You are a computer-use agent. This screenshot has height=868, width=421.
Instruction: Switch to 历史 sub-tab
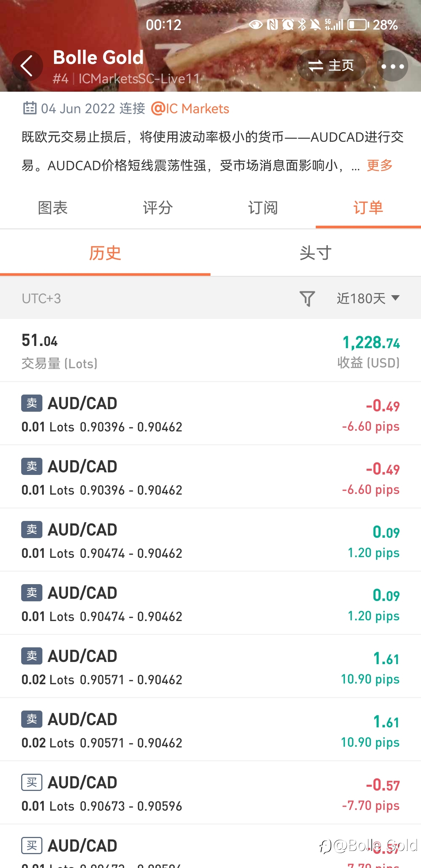coord(105,253)
